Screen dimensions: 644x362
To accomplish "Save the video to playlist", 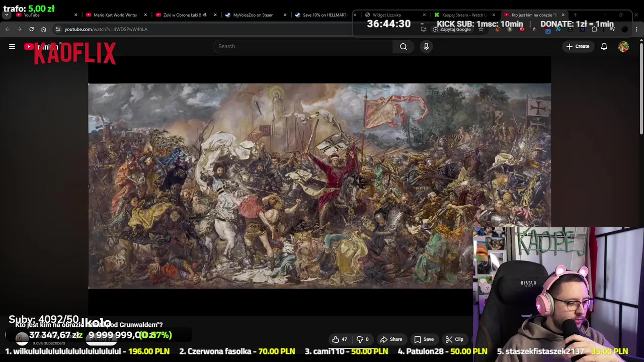I will [x=424, y=339].
